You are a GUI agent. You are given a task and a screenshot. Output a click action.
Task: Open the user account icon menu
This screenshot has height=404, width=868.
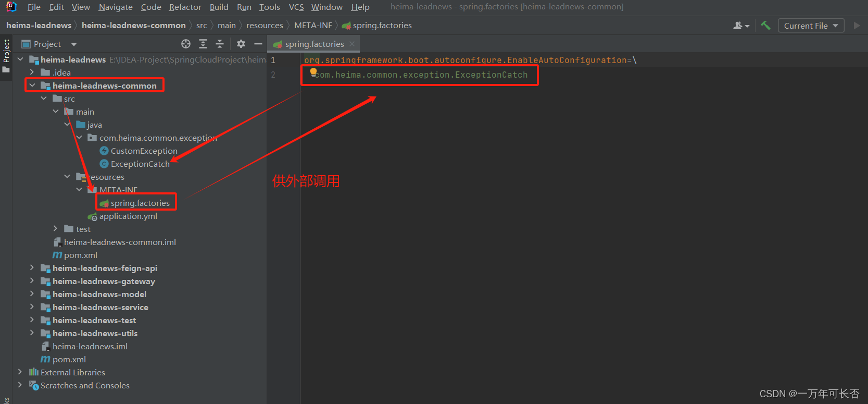(x=741, y=26)
